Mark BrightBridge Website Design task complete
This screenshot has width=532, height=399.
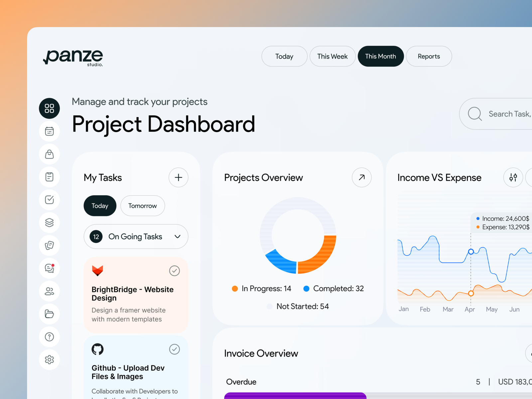coord(175,271)
